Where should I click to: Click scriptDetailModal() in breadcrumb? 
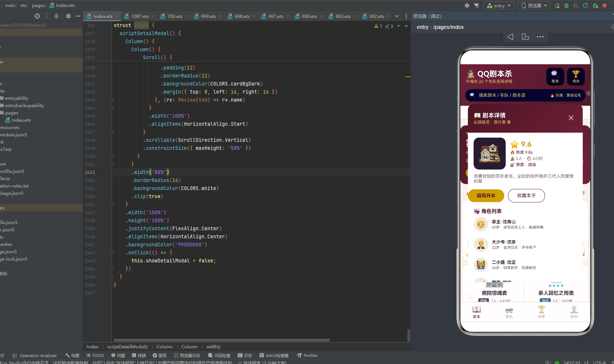127,346
